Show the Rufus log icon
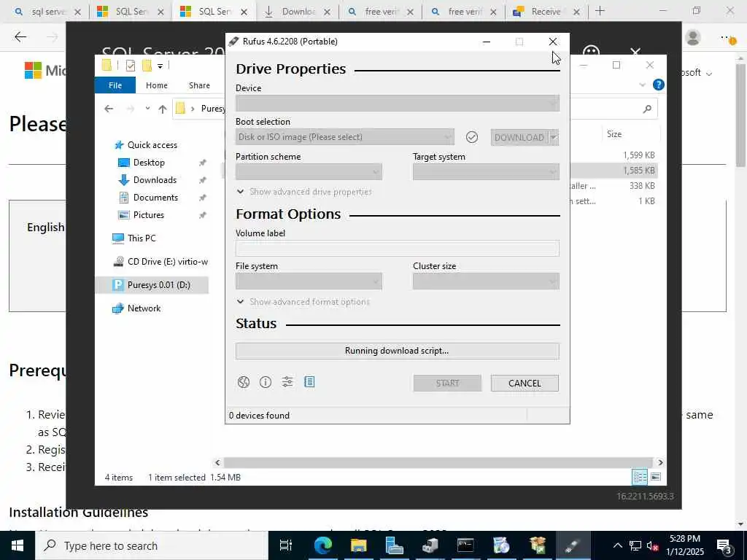 [309, 382]
